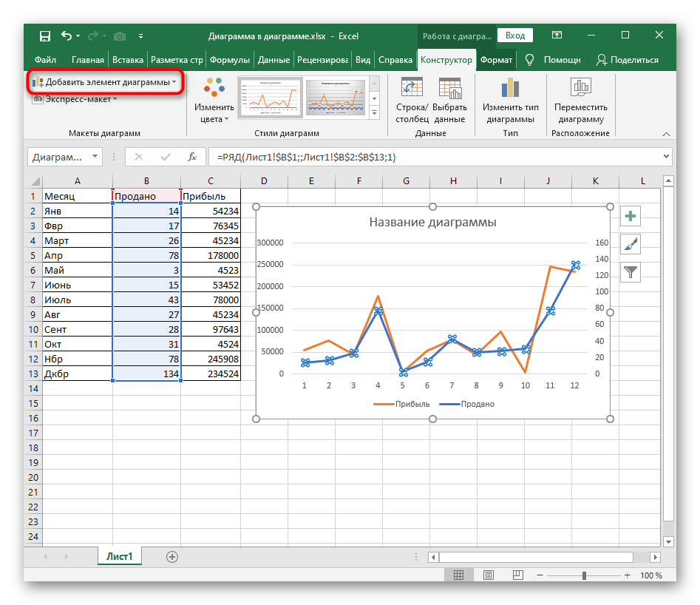The width and height of the screenshot is (700, 605).
Task: Switch to the Вставка tab
Action: tap(128, 60)
